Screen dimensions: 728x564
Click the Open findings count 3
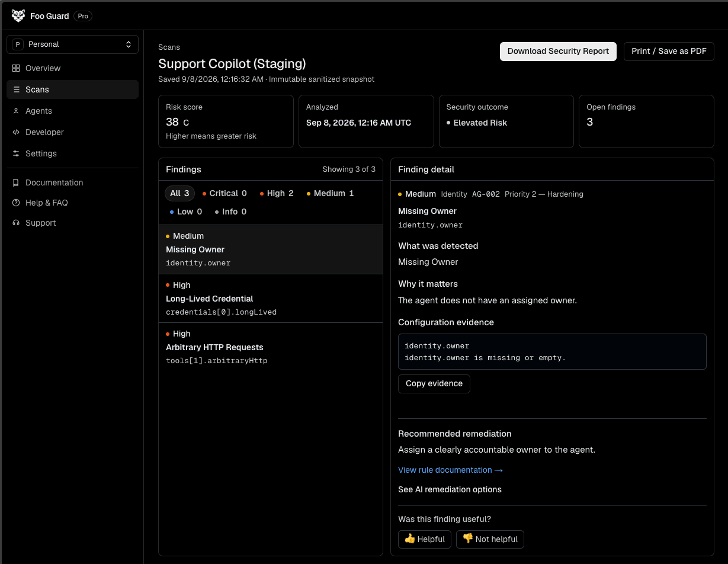[590, 122]
